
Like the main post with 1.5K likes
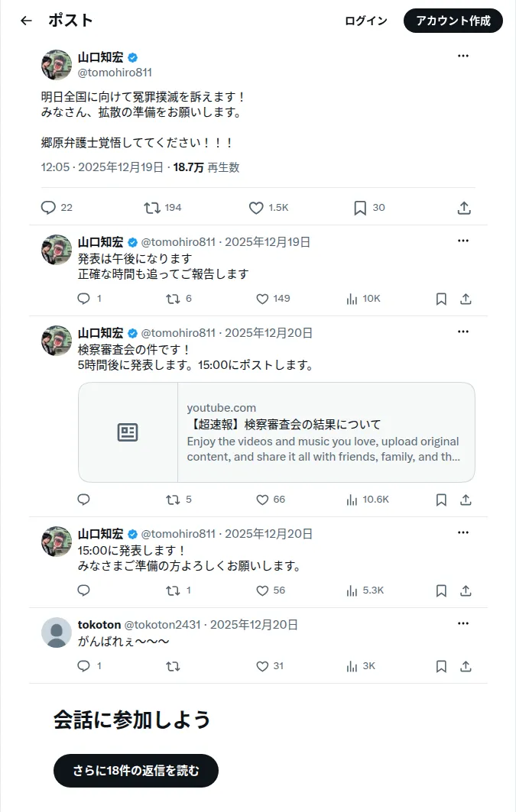[x=256, y=208]
